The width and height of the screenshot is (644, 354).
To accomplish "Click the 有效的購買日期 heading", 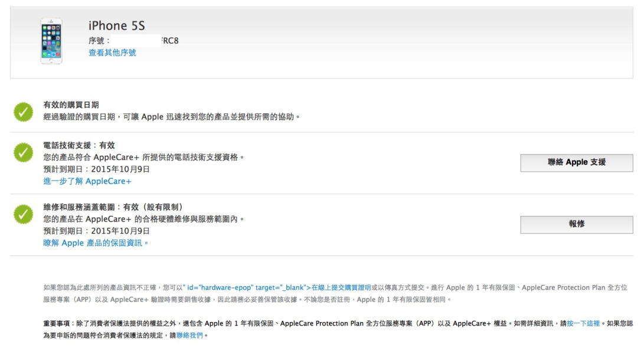I will 71,104.
